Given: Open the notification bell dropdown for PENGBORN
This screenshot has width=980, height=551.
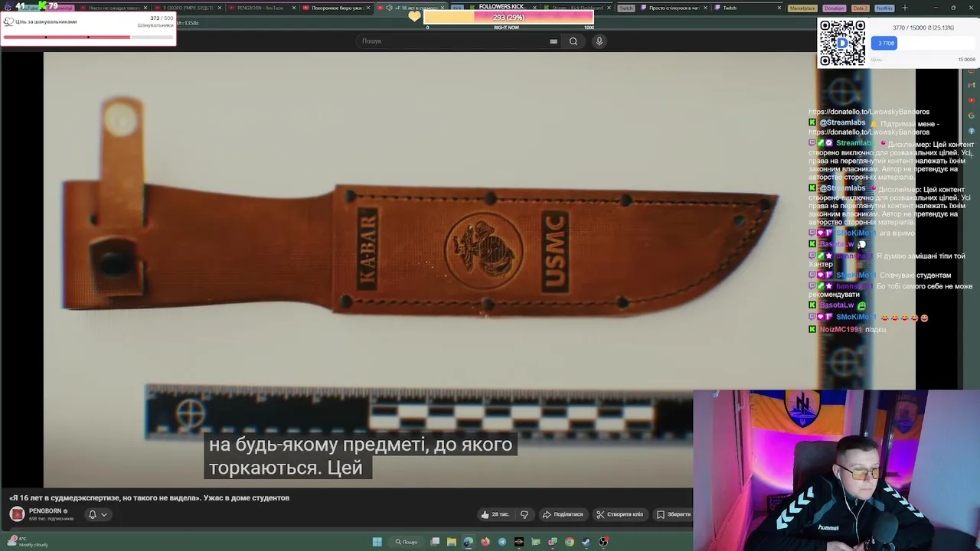Looking at the screenshot, I should [x=97, y=514].
